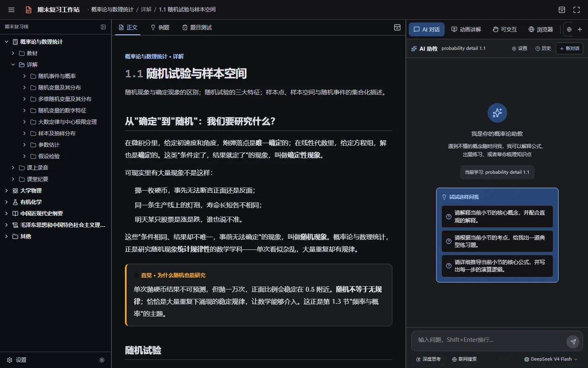This screenshot has height=368, width=588.
Task: Send message with paper plane button
Action: click(573, 341)
